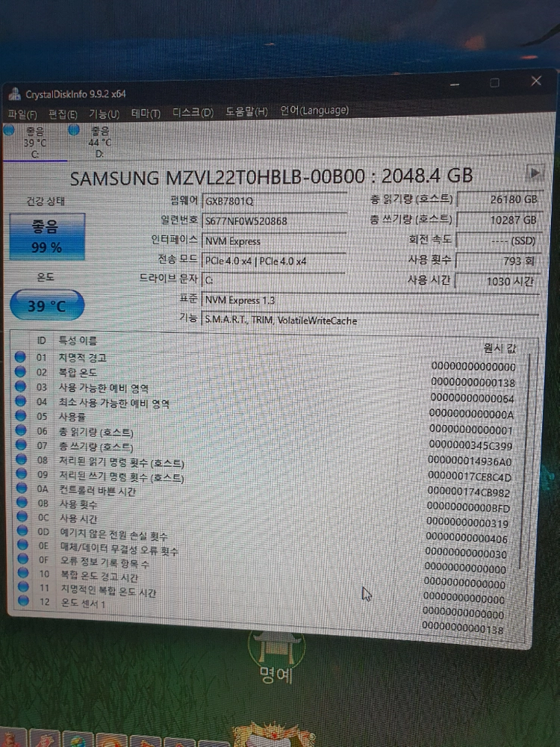Click raw value 00000000000BFD
The height and width of the screenshot is (747, 560).
coord(468,507)
